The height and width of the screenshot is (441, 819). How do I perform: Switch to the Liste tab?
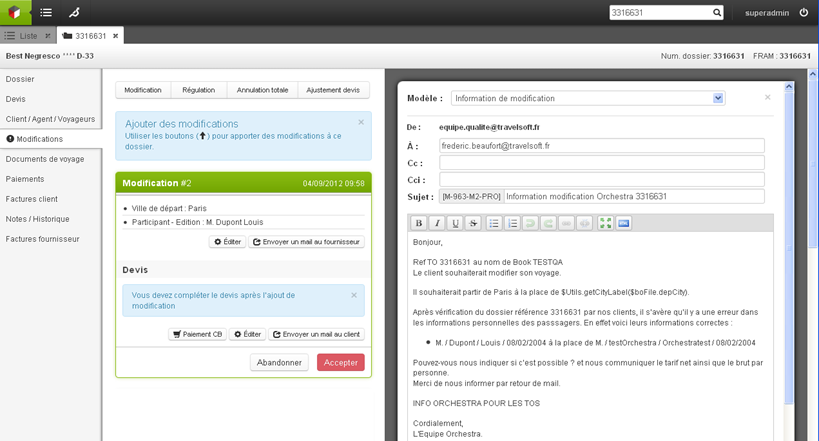point(28,36)
